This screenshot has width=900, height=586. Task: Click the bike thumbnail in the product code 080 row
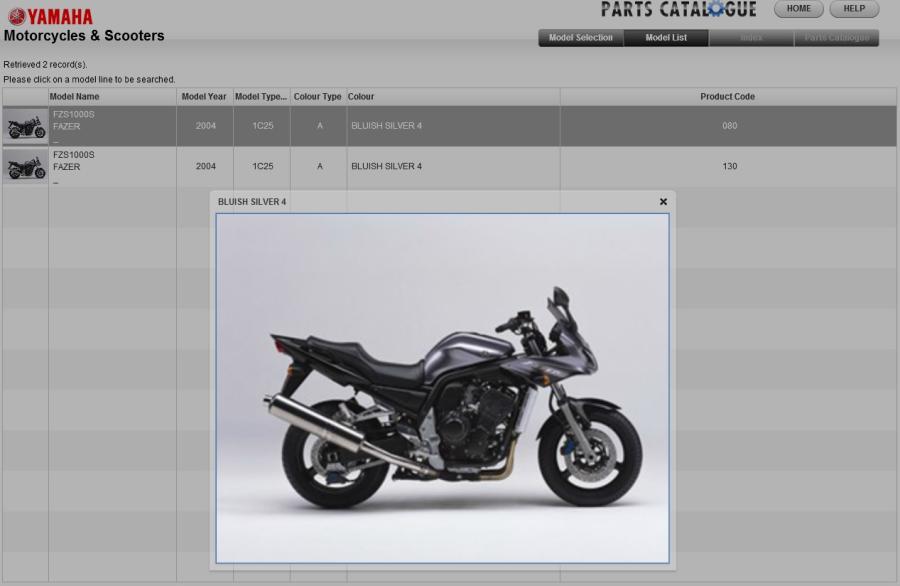pos(25,126)
